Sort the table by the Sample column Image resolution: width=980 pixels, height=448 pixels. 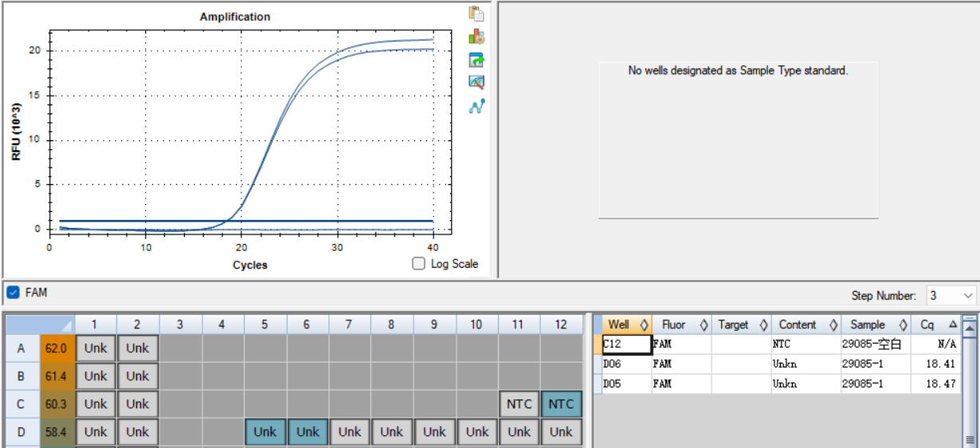coord(876,324)
